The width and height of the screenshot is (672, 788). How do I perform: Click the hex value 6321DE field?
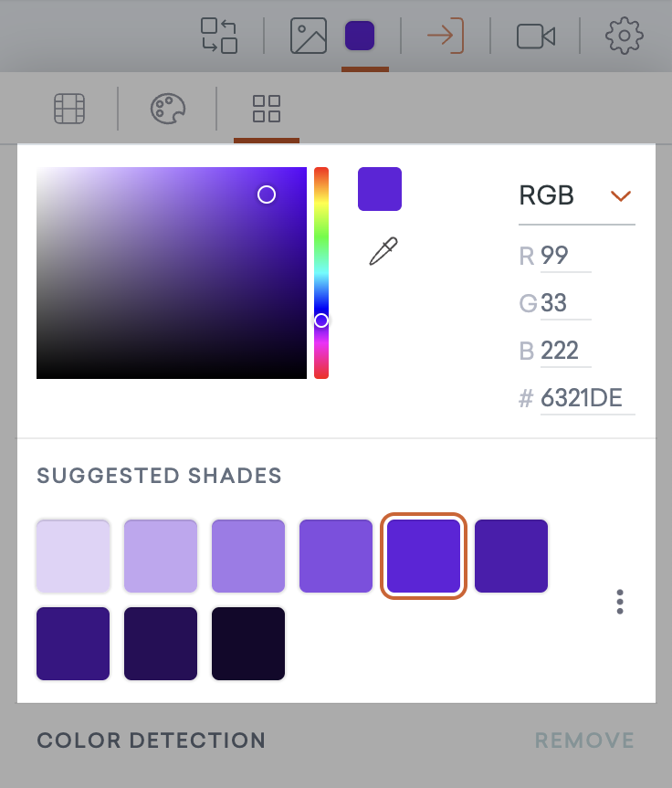click(x=586, y=398)
